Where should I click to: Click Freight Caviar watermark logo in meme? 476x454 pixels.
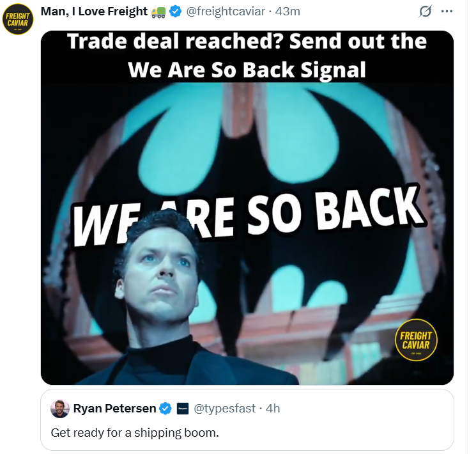[416, 340]
